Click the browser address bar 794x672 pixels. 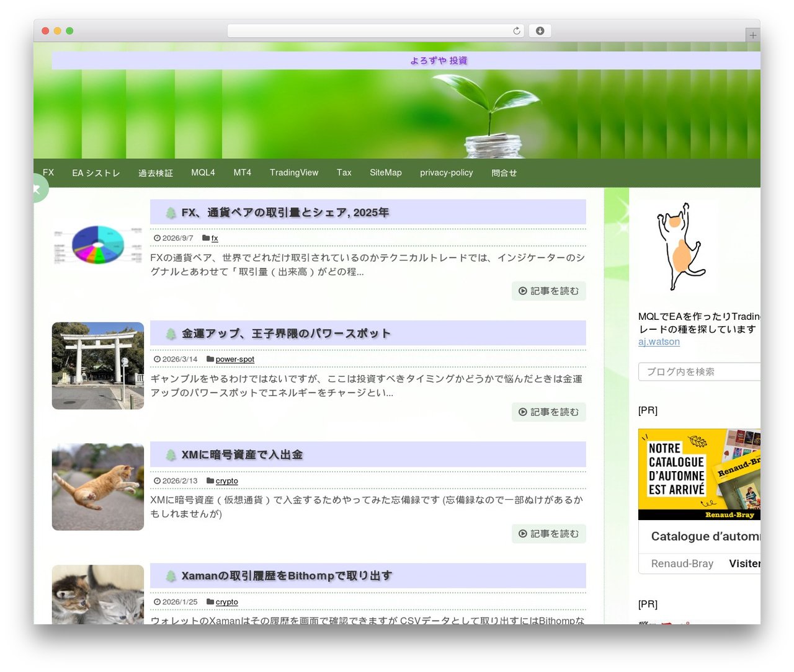(376, 31)
